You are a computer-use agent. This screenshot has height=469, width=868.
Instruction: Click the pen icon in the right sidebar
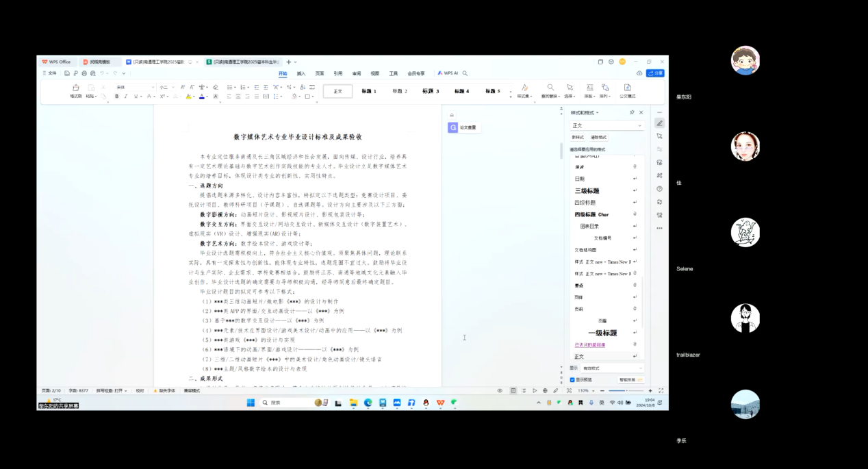(x=659, y=123)
